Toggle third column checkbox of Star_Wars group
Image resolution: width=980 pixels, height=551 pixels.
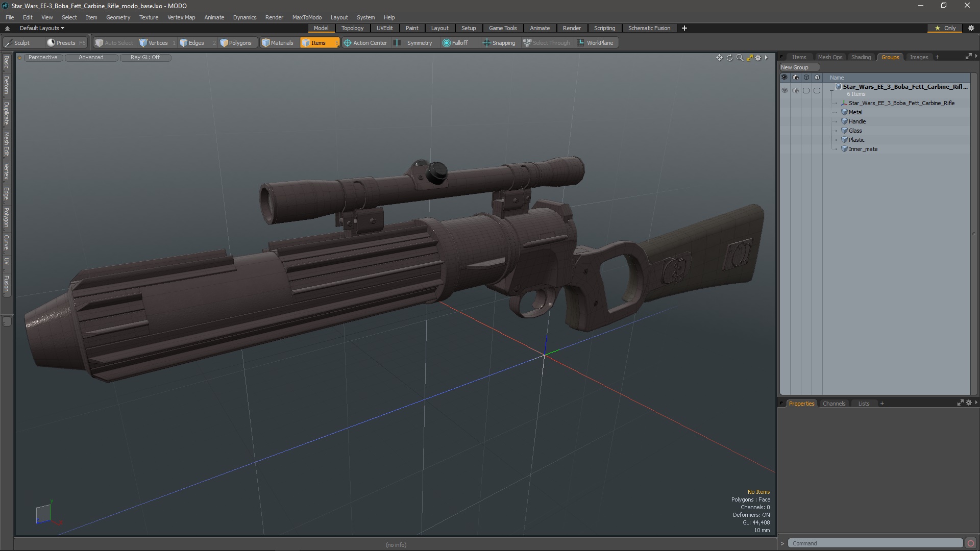(x=806, y=90)
